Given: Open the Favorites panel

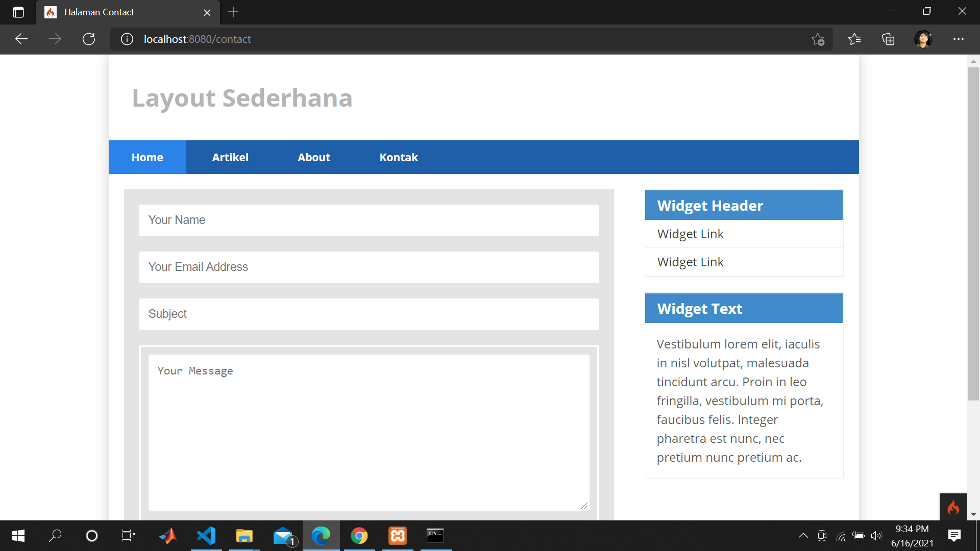Looking at the screenshot, I should [x=854, y=39].
